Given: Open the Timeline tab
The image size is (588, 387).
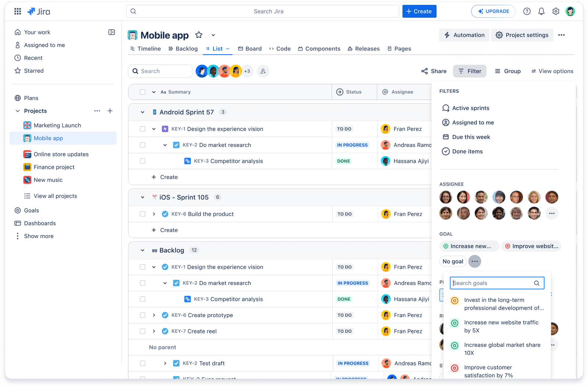Looking at the screenshot, I should pyautogui.click(x=146, y=49).
